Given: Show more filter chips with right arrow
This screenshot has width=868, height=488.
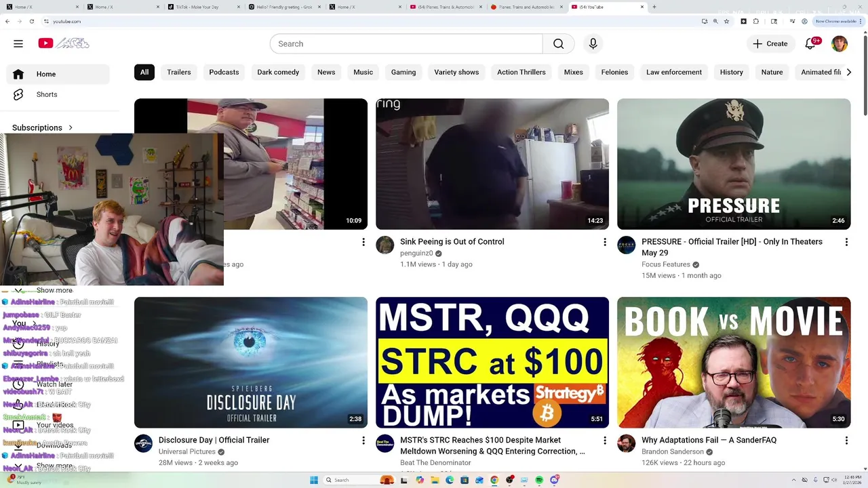Looking at the screenshot, I should [x=848, y=72].
